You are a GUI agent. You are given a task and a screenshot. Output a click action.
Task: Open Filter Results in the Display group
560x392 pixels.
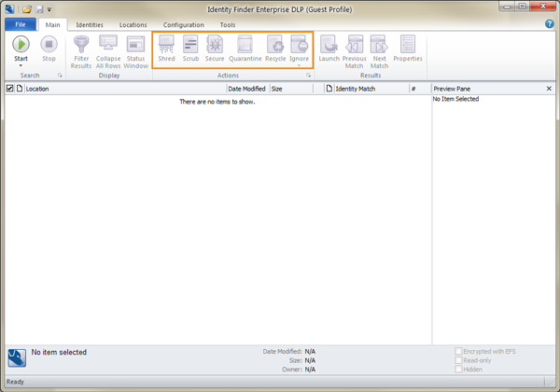coord(81,51)
